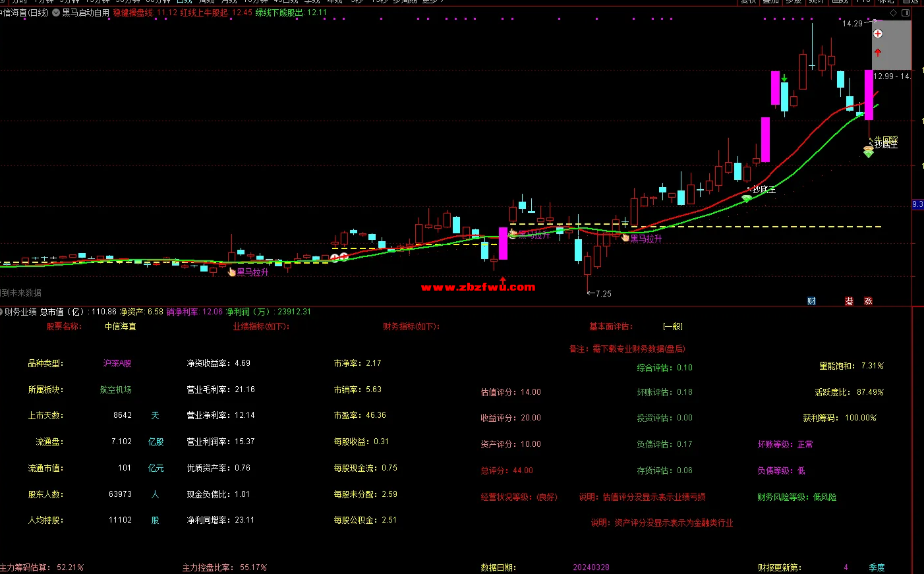
Task: Click 净利同增率 23.11 entry
Action: pos(221,520)
